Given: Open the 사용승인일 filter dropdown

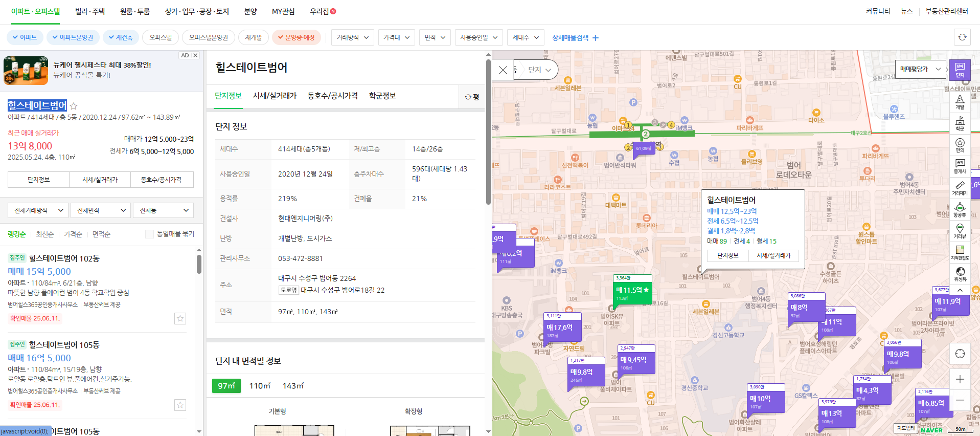Looking at the screenshot, I should (x=478, y=37).
